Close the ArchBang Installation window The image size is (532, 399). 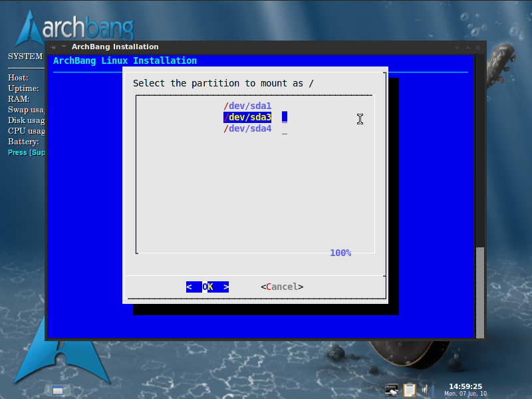tap(477, 47)
